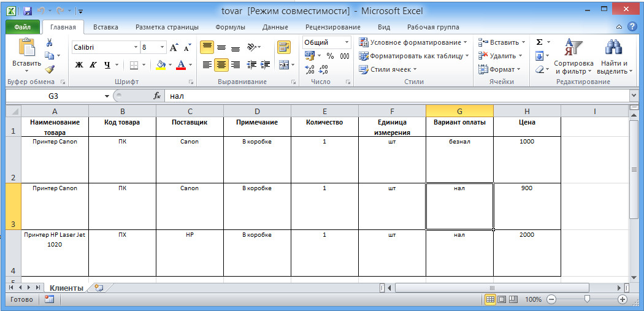Switch to Page Break Preview in status bar
Image resolution: width=644 pixels, height=311 pixels.
click(x=513, y=299)
